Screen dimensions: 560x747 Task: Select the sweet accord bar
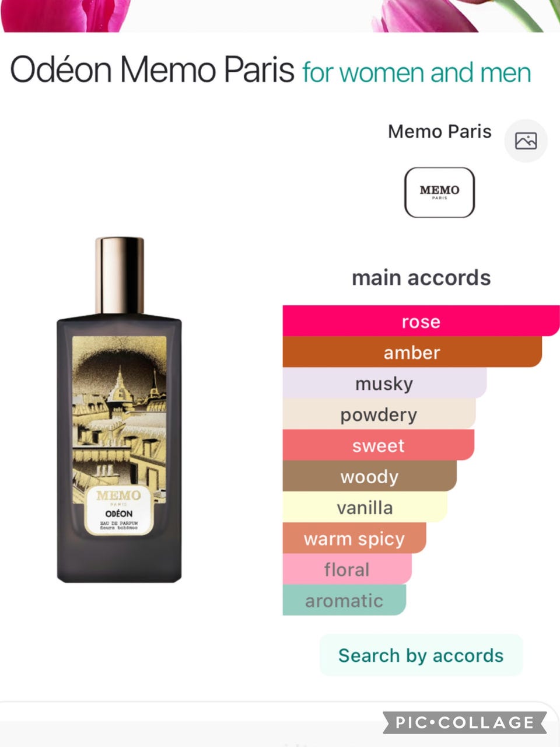tap(379, 445)
